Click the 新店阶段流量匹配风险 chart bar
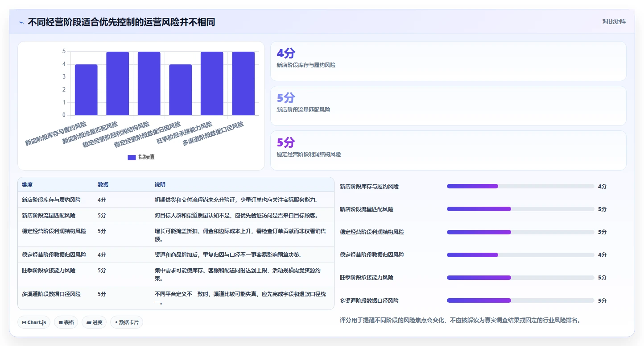The height and width of the screenshot is (346, 644). pos(118,83)
